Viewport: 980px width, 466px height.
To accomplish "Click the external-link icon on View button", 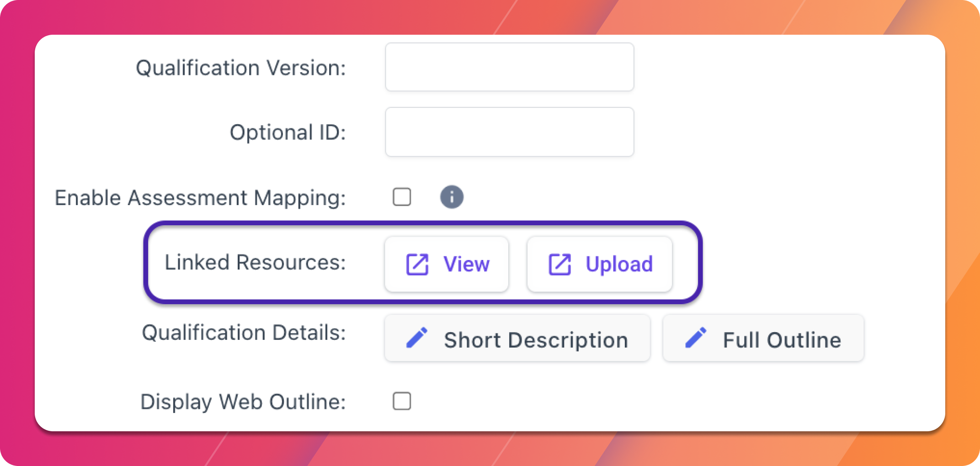I will click(417, 264).
